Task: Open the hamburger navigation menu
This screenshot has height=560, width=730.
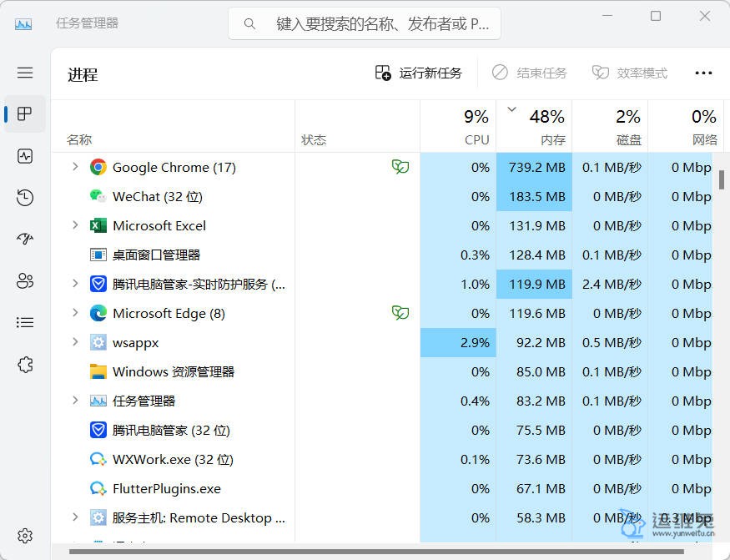Action: tap(25, 73)
